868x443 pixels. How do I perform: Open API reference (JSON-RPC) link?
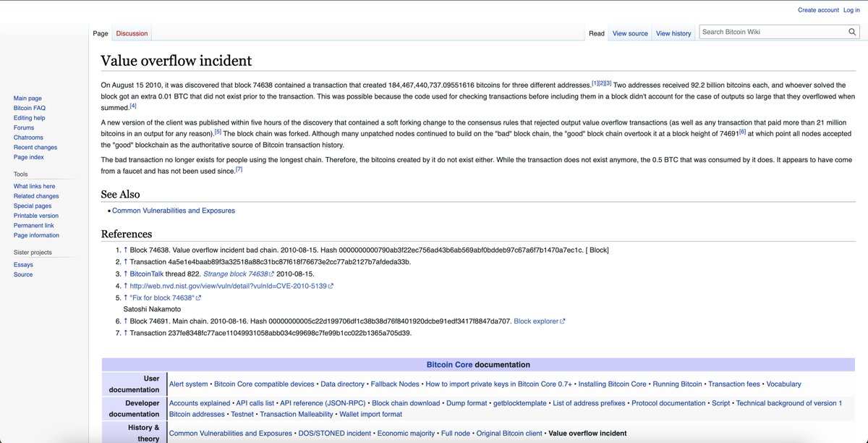pyautogui.click(x=323, y=403)
